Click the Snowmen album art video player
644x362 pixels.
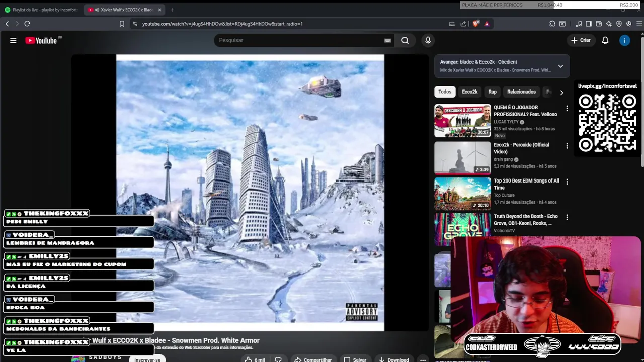250,193
